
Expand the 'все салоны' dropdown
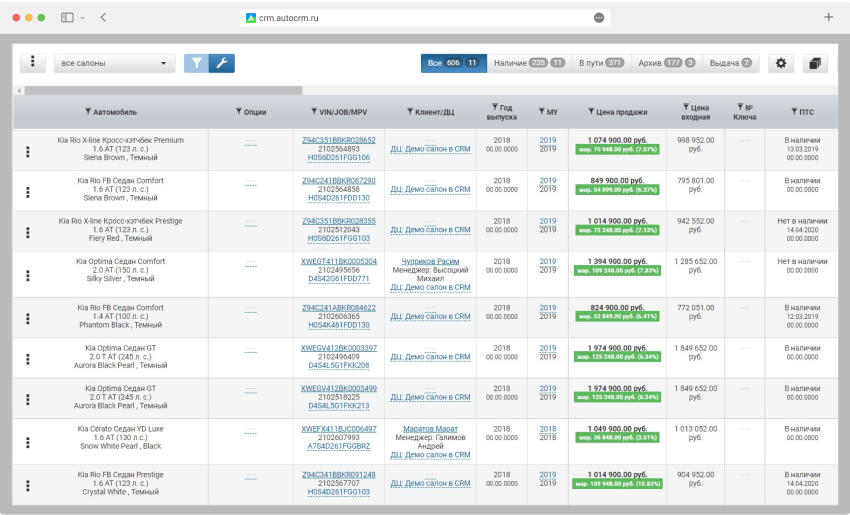point(113,63)
